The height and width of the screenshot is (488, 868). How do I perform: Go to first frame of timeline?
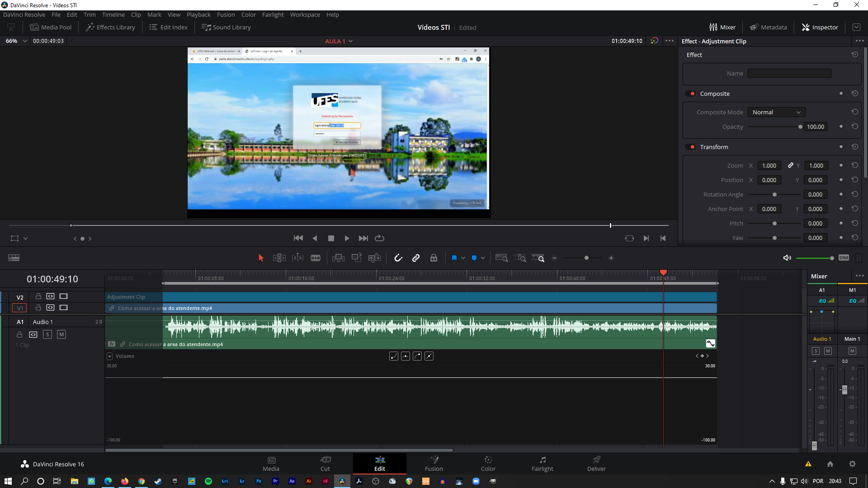pos(298,238)
